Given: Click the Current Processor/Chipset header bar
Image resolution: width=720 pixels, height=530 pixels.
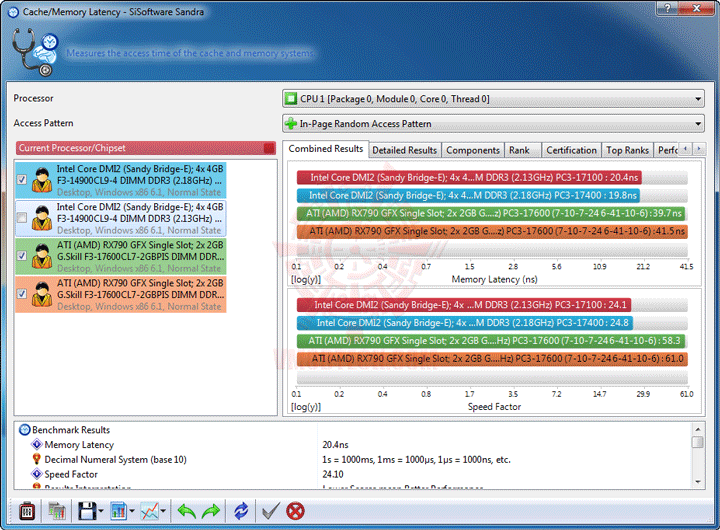Looking at the screenshot, I should coord(146,148).
